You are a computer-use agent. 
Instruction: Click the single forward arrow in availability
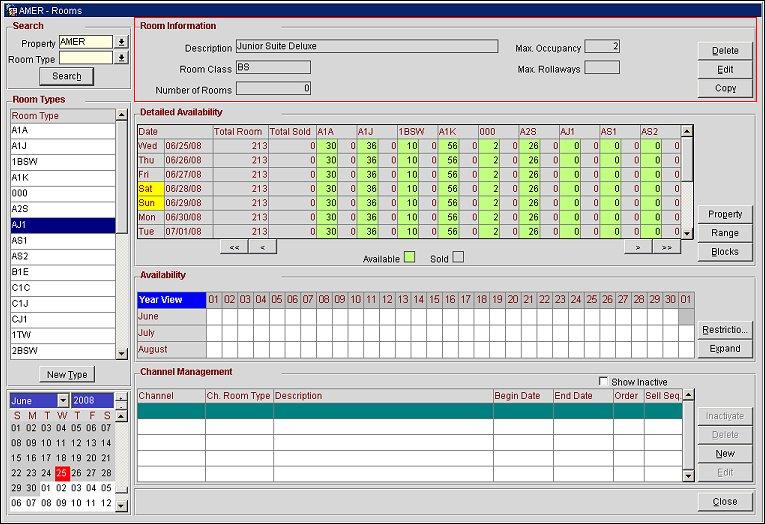pos(638,246)
